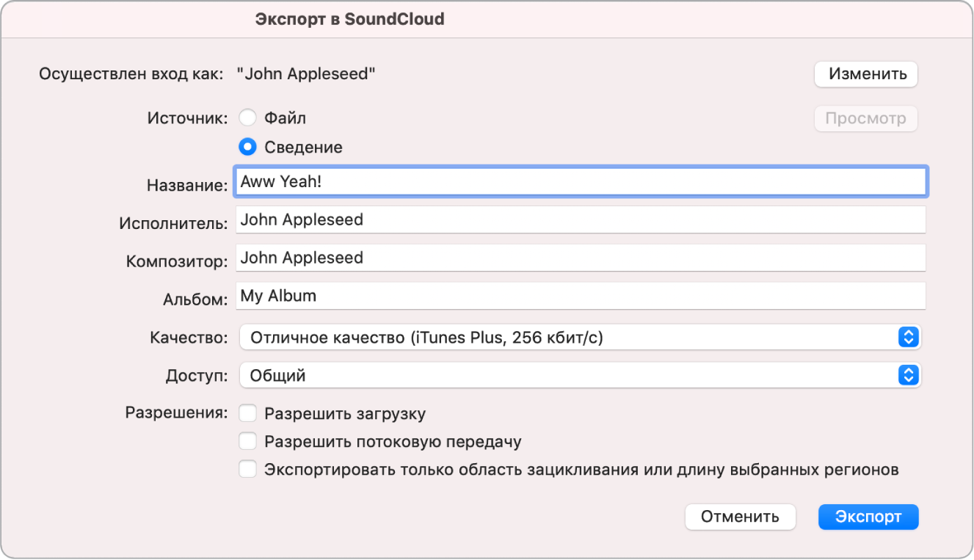Select the Файл source radio button
The image size is (974, 560).
[248, 118]
